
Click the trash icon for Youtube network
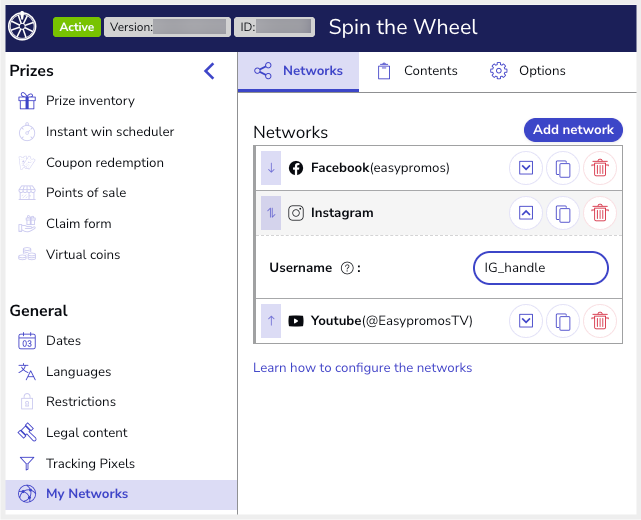click(x=599, y=321)
